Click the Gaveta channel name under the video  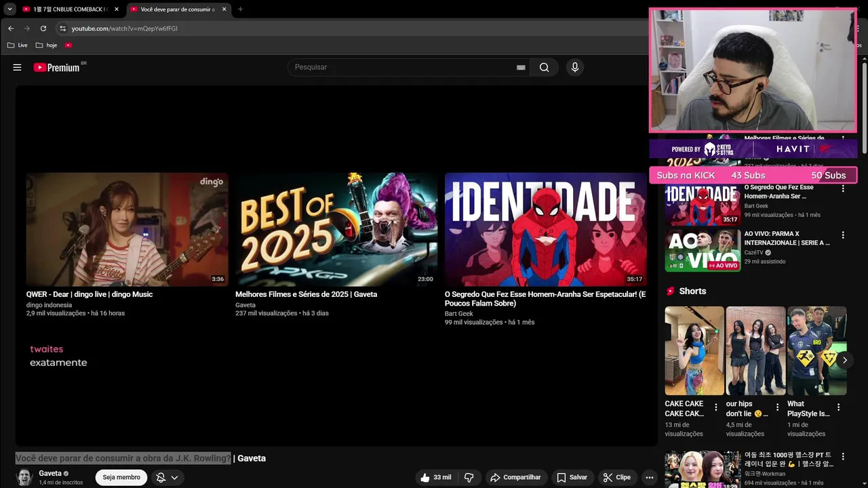pyautogui.click(x=50, y=473)
